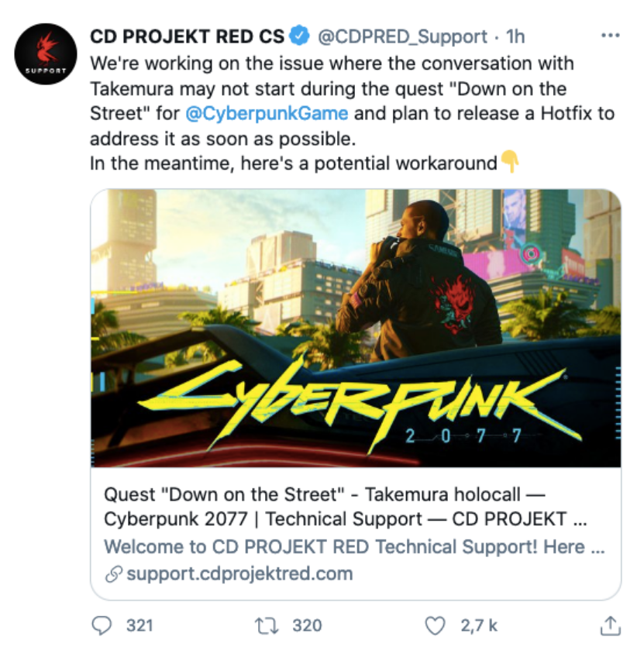The image size is (644, 654).
Task: Click the "Welcome to CD PROJEKT RED Technical Support" description
Action: pyautogui.click(x=353, y=547)
